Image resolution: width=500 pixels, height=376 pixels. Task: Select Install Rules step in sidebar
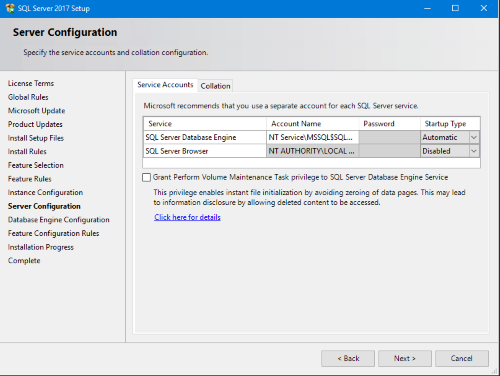tap(27, 152)
